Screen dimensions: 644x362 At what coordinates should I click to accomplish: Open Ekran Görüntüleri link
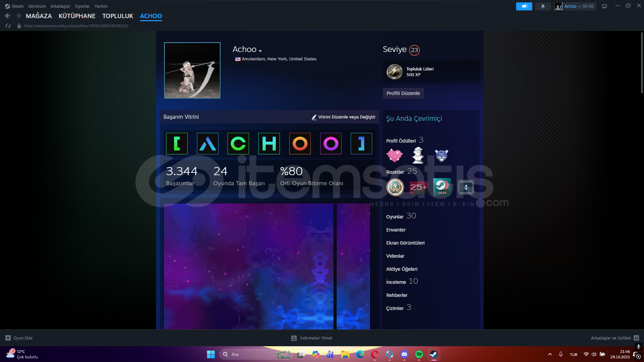click(405, 243)
